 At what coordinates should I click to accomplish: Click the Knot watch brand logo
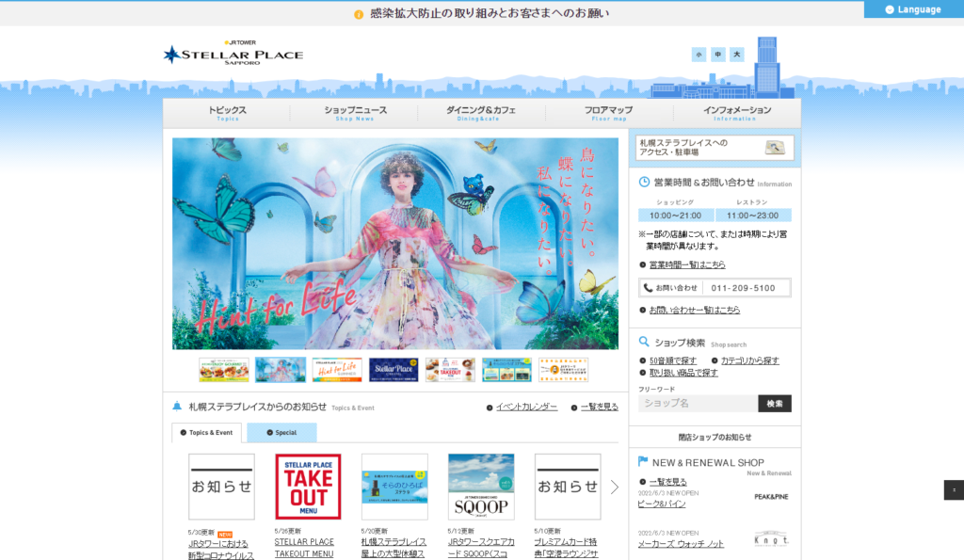(x=771, y=539)
